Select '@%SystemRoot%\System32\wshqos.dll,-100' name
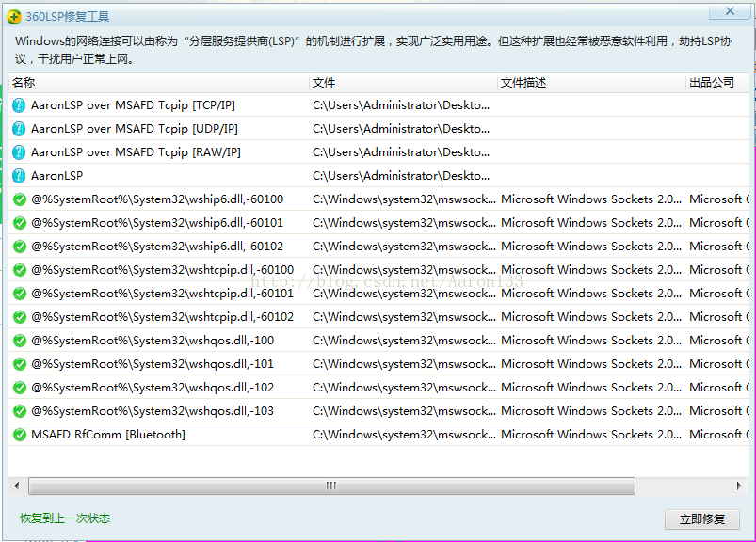756x542 pixels. click(x=153, y=341)
